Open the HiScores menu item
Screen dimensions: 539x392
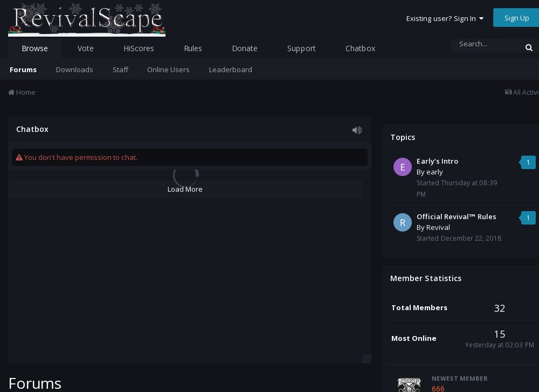coord(139,48)
